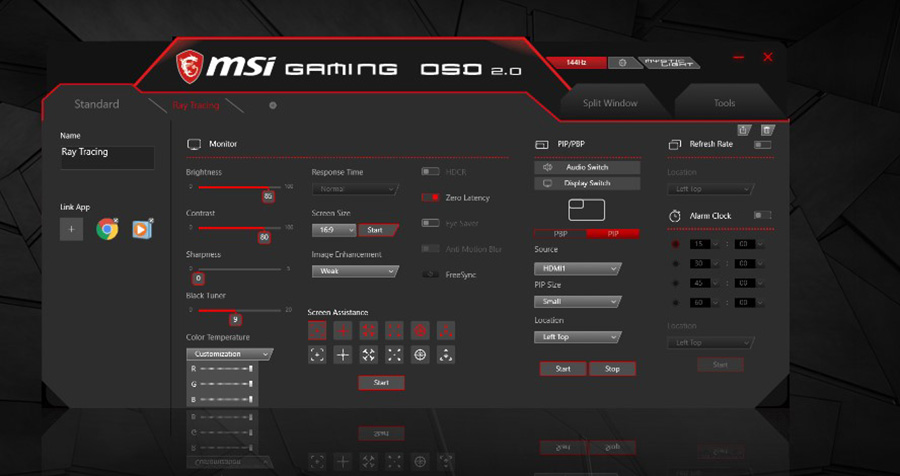The width and height of the screenshot is (900, 476).
Task: Select the 45 alarm radio button
Action: click(675, 283)
